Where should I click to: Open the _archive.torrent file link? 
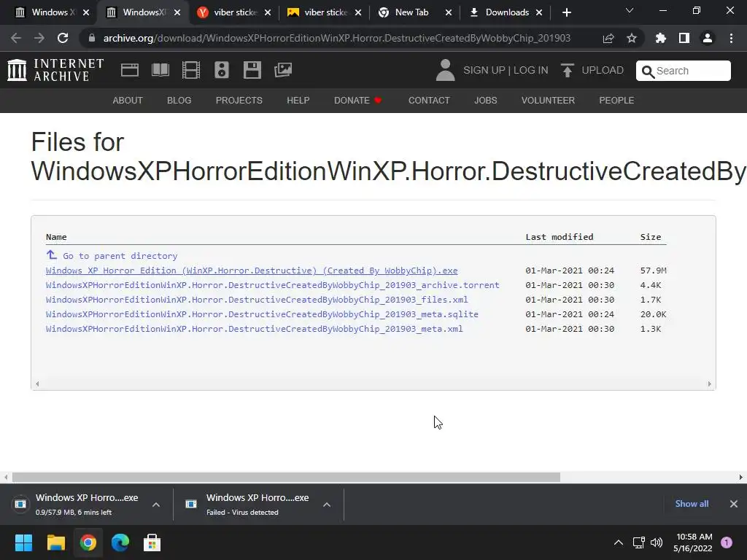[x=273, y=285]
